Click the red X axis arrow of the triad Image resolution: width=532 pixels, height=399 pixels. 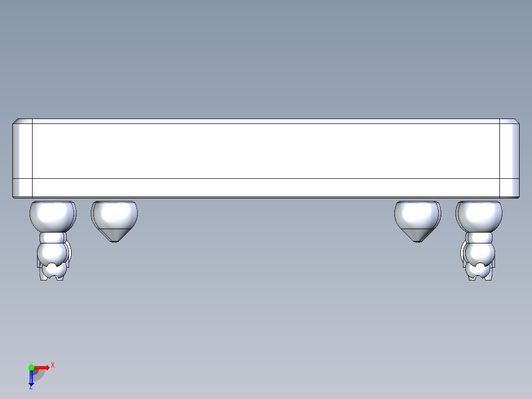(42, 367)
